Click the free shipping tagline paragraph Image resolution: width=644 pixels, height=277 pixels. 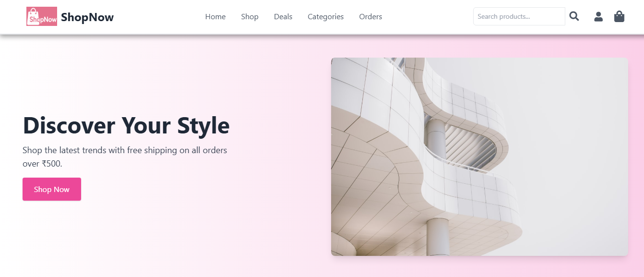(x=125, y=150)
